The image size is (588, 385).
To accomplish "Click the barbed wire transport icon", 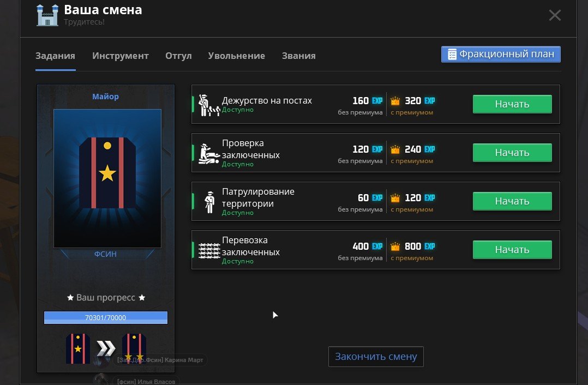I will [208, 250].
